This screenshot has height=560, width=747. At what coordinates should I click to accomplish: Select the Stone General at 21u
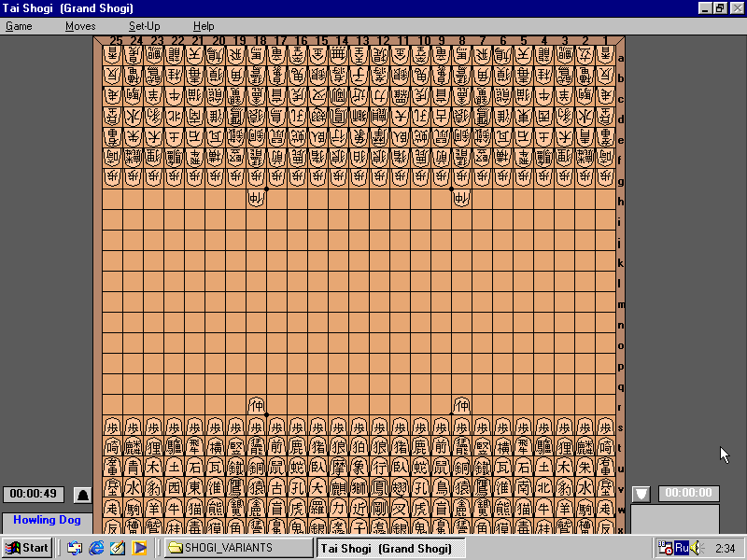[x=195, y=468]
